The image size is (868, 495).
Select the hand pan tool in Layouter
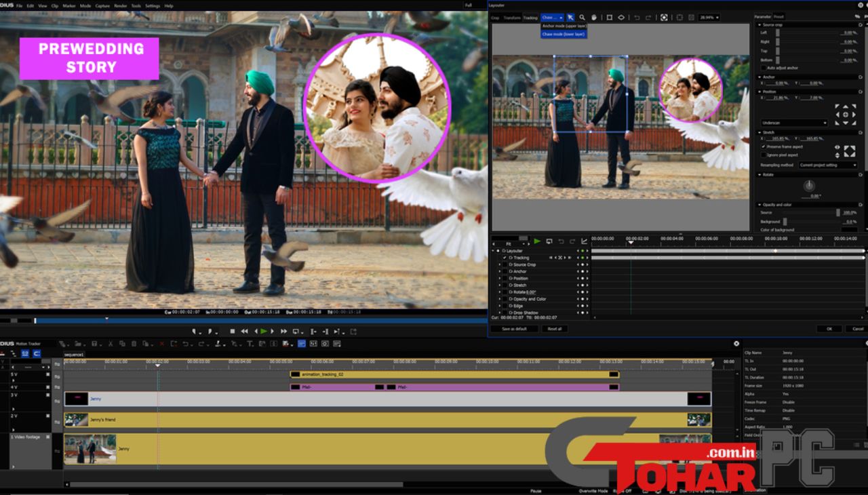click(x=594, y=18)
